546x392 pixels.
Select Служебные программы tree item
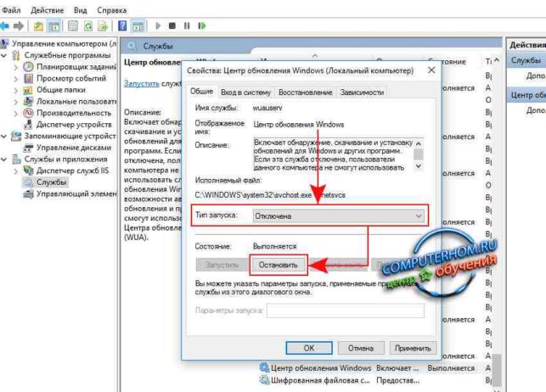pyautogui.click(x=67, y=55)
